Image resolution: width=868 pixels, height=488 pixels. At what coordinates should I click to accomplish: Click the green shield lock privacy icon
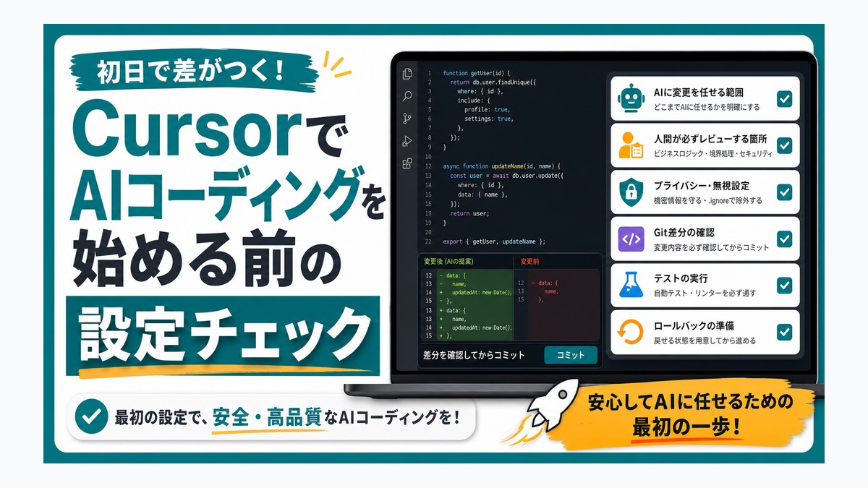point(631,192)
